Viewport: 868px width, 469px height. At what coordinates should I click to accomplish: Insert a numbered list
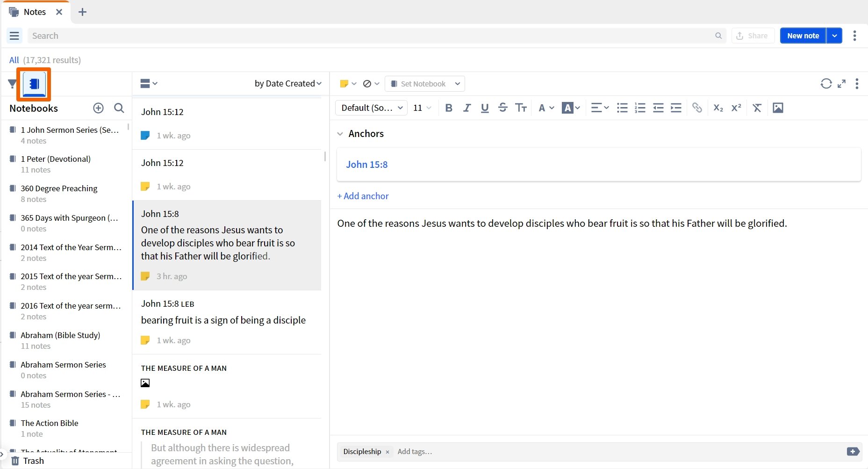(x=640, y=108)
